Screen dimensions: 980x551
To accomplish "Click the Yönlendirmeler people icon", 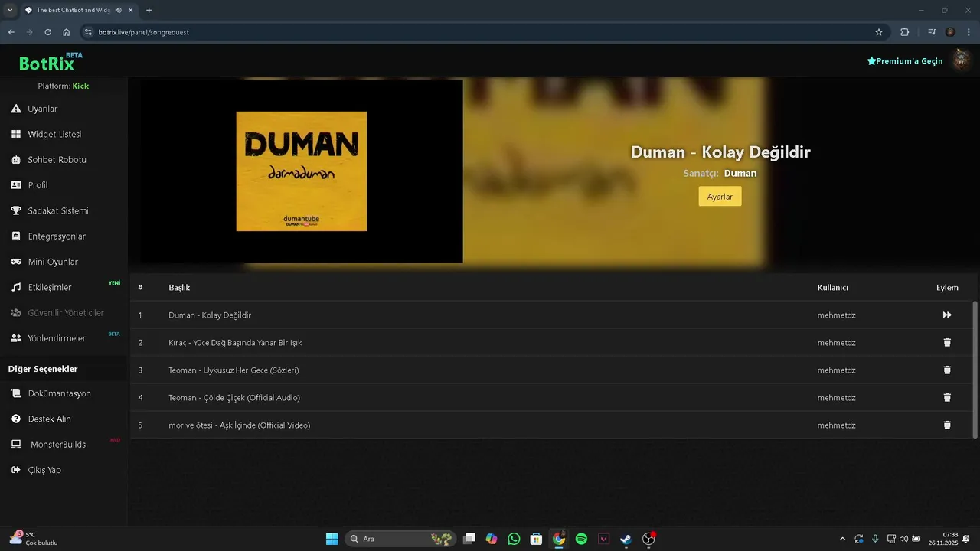I will (x=16, y=338).
